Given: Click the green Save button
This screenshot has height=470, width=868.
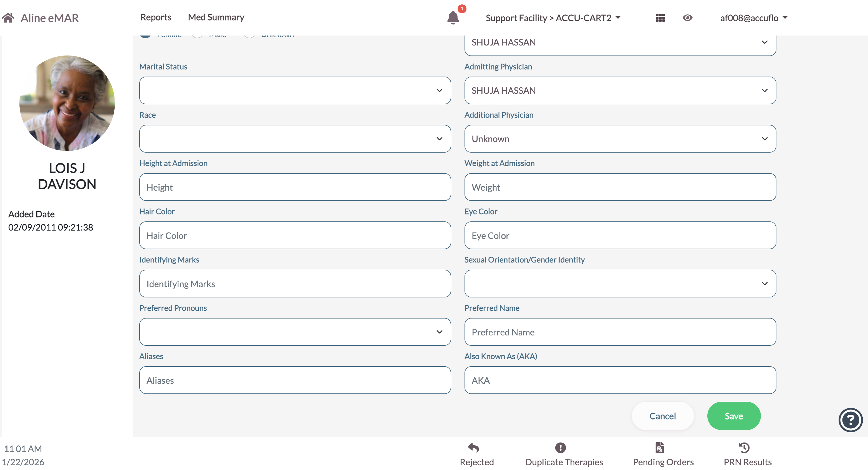Looking at the screenshot, I should 734,416.
